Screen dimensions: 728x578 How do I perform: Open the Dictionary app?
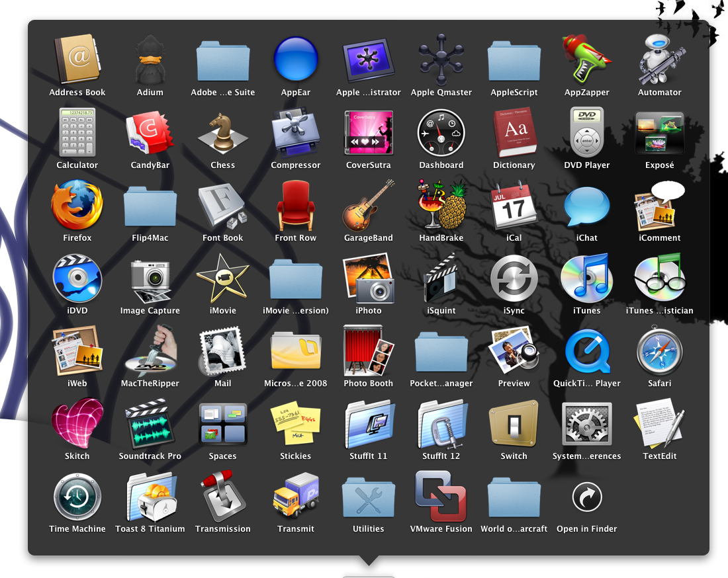pos(514,132)
